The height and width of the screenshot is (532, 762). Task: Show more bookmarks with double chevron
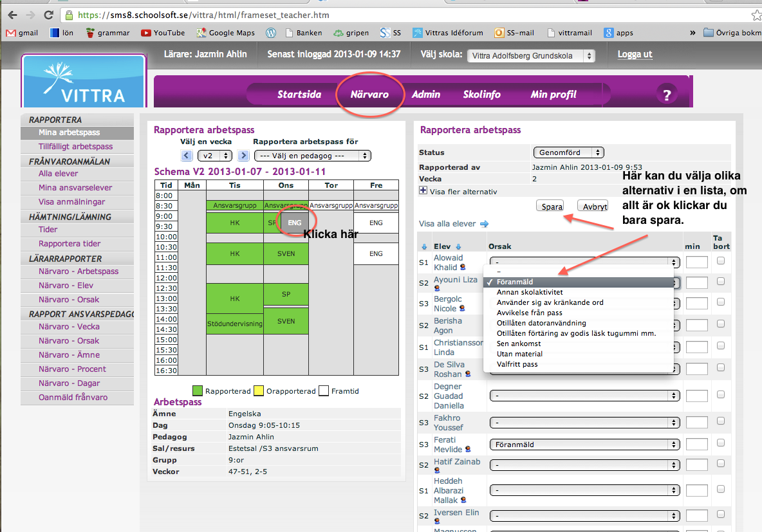(692, 33)
